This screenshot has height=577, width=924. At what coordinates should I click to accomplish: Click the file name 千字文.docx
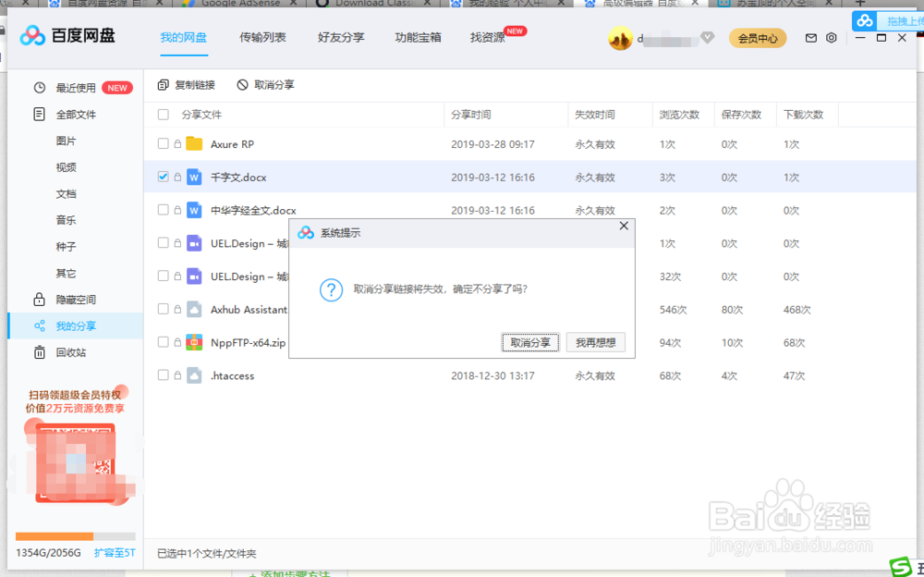(238, 177)
